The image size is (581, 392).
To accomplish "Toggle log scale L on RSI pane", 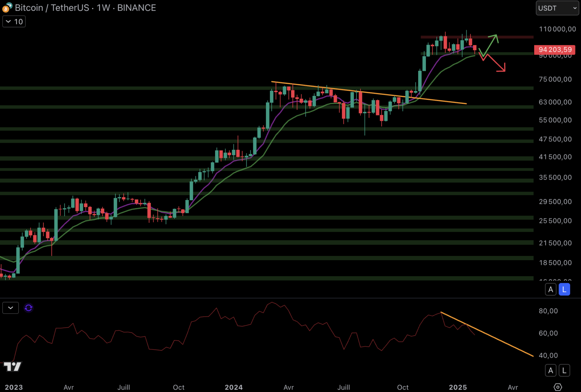I will click(x=564, y=370).
